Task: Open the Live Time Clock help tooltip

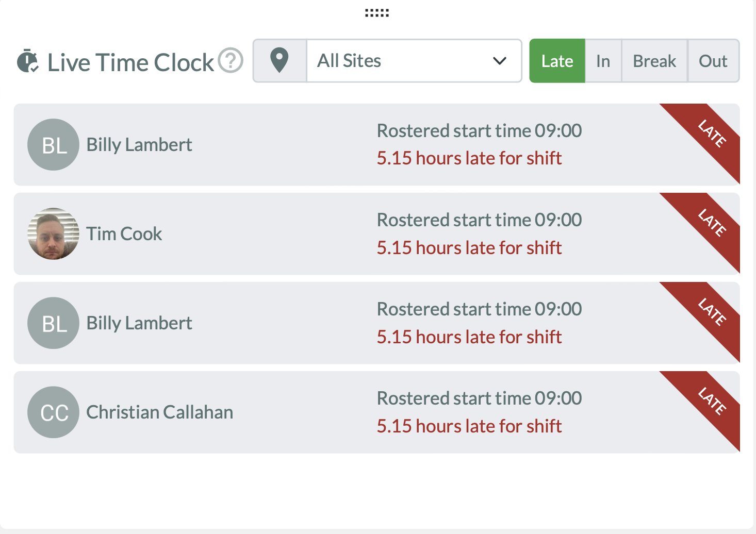Action: point(231,61)
